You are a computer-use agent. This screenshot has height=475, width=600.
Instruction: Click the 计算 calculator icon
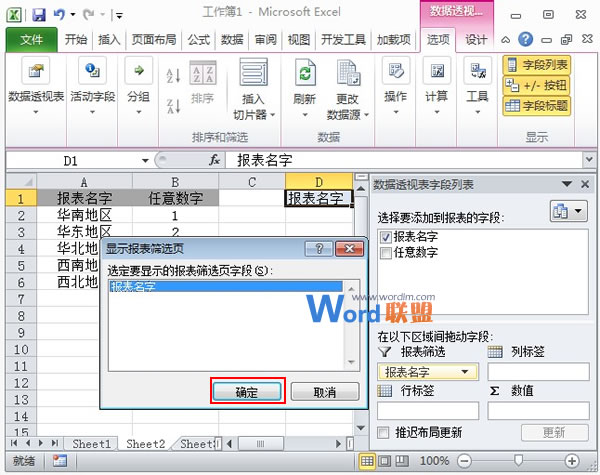(x=436, y=74)
